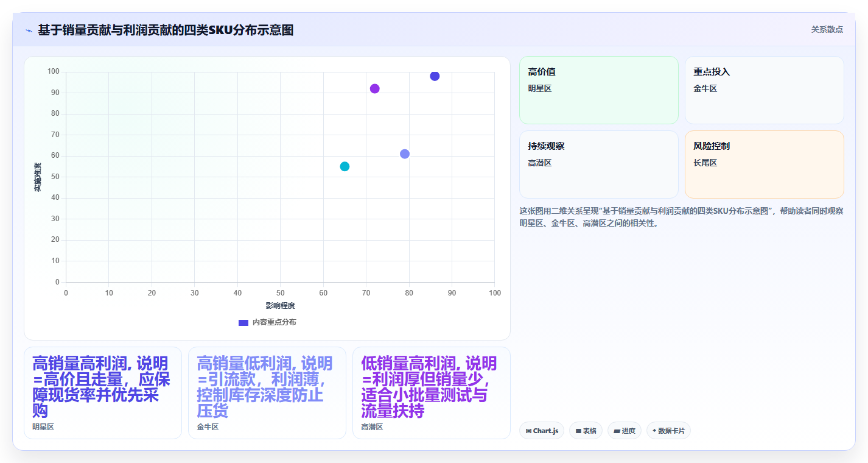The width and height of the screenshot is (868, 463).
Task: Select the 高价值 明星区 card
Action: 598,90
